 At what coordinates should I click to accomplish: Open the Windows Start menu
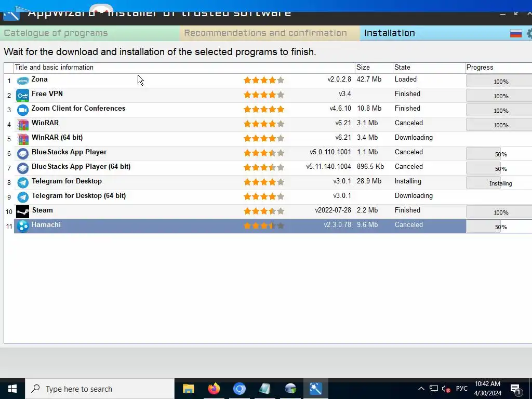(x=12, y=389)
